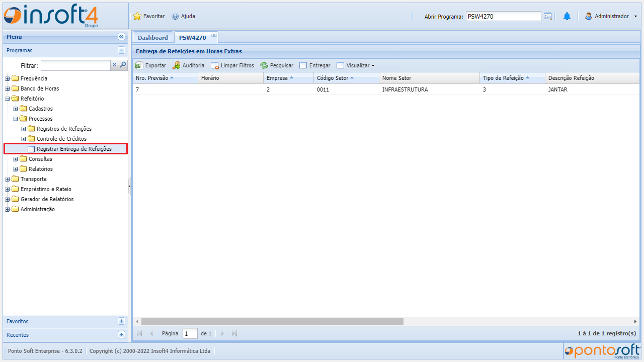Viewport: 644px width, 362px height.
Task: Click the Pesquisar refresh icon
Action: pos(264,65)
